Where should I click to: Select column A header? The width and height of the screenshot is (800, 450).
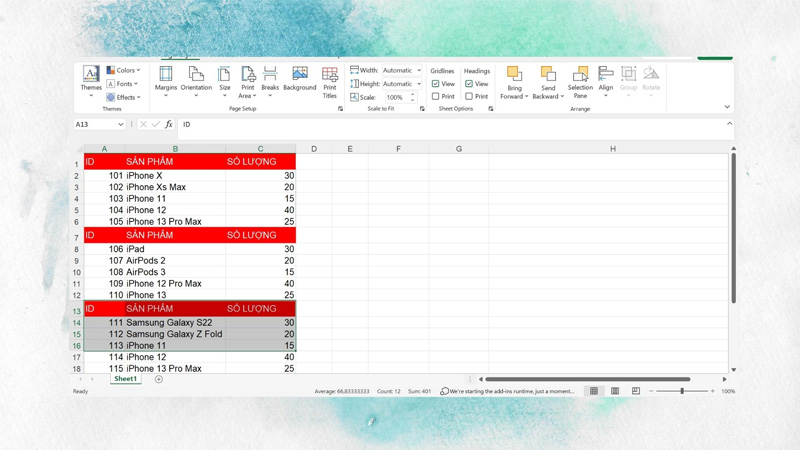pyautogui.click(x=104, y=149)
